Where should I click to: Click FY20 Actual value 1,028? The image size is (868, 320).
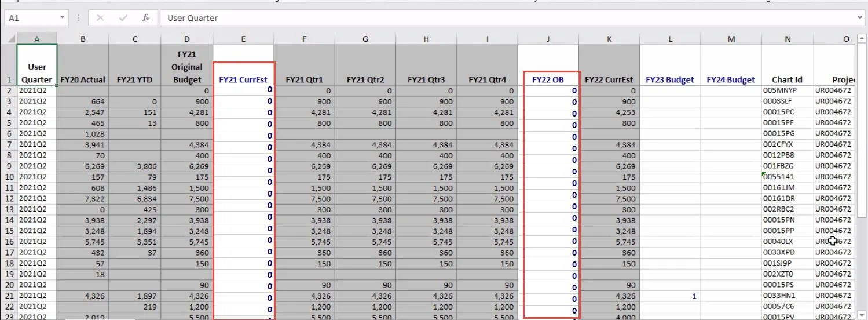[x=83, y=134]
